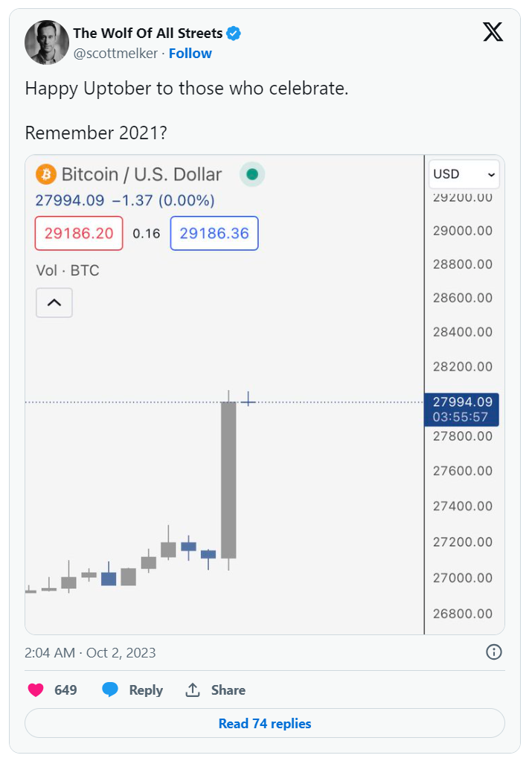Click the blue 29186.36 buy price box

(x=214, y=234)
